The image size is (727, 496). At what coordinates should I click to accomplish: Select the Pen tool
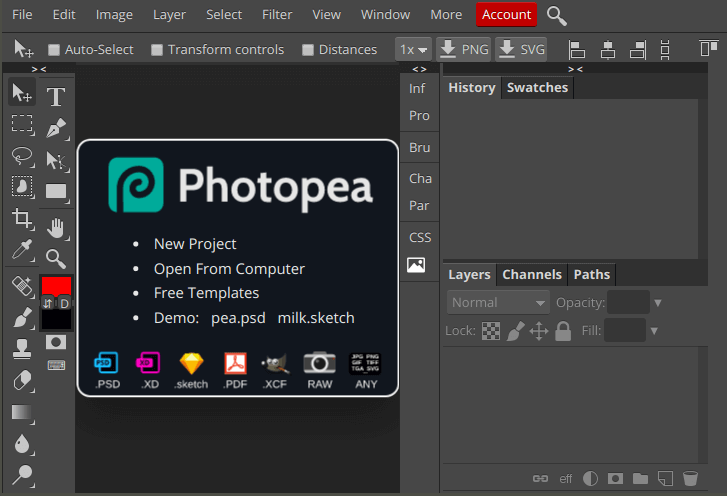pyautogui.click(x=56, y=128)
